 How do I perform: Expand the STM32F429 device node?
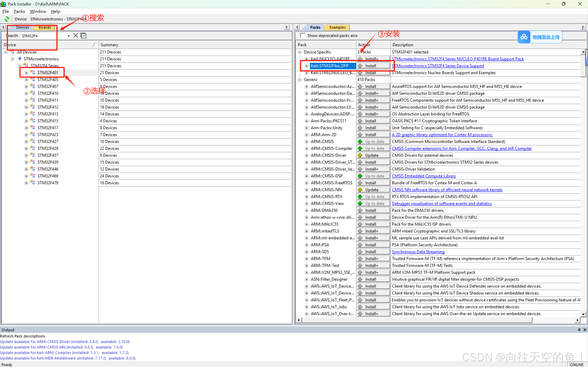(x=26, y=148)
